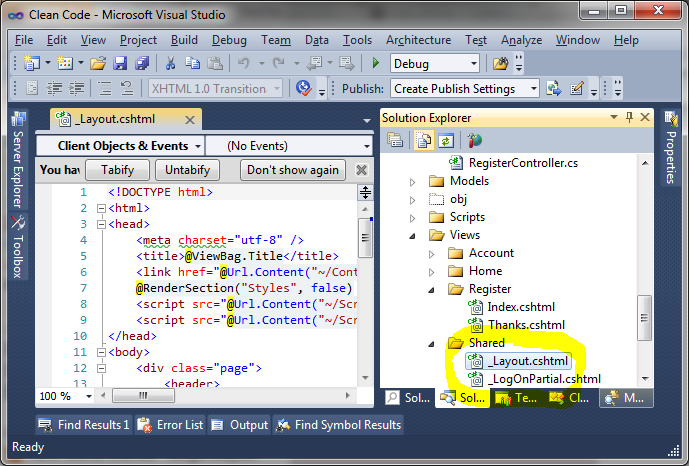Refresh the Solution Explorer tree
Screen dimensions: 689x466
pyautogui.click(x=446, y=141)
